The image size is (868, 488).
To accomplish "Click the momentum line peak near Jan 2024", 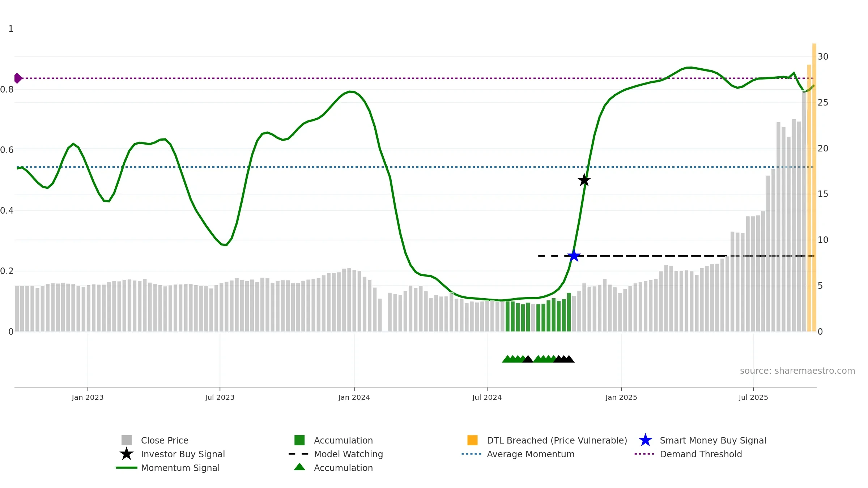I will (x=350, y=91).
